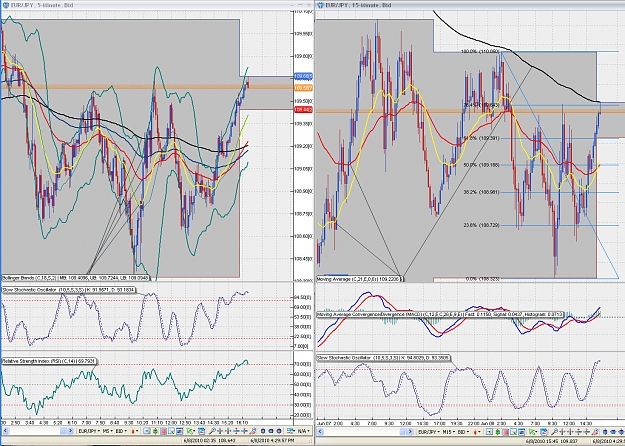
Task: Click Slow Stochastic Oscillator label on 5-minute chart
Action: pyautogui.click(x=68, y=290)
